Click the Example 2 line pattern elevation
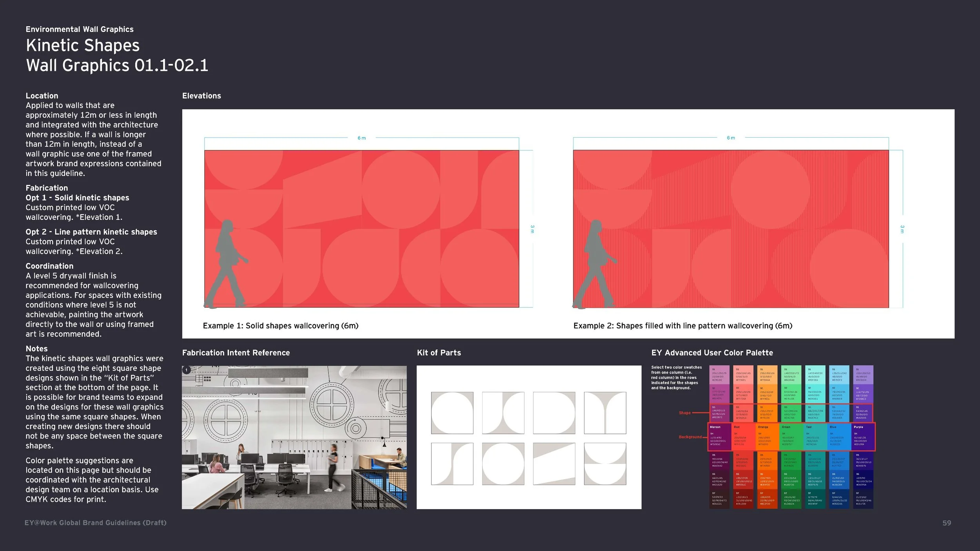This screenshot has width=980, height=551. coord(731,228)
